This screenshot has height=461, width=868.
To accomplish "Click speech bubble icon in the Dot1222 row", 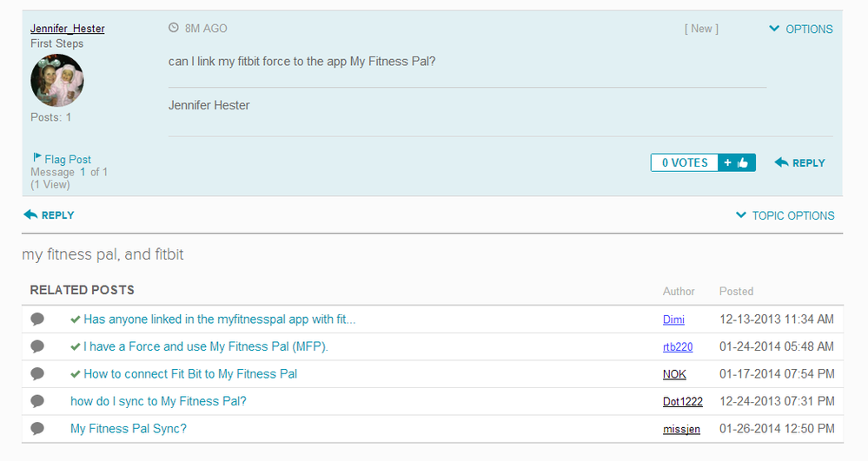I will click(x=37, y=401).
